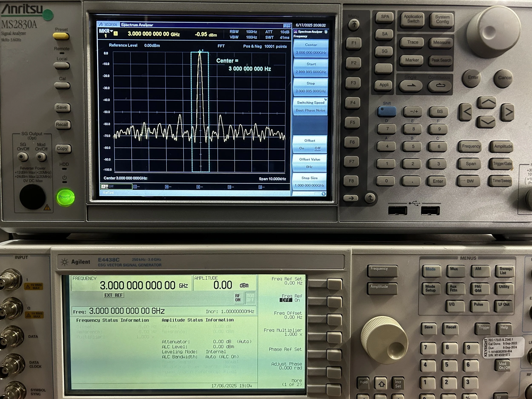Tap the Anritsu Menu up-arrow key
The image size is (532, 399).
click(354, 24)
